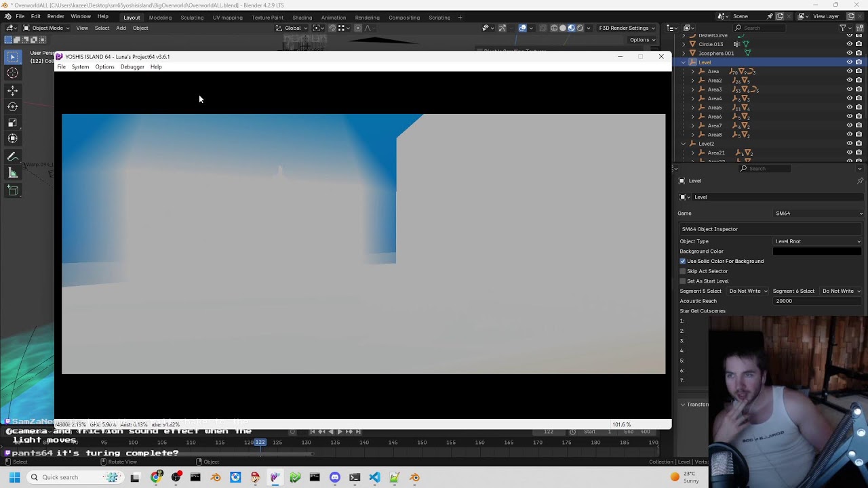Open Project64 Mario icon in taskbar
868x488 pixels.
[x=255, y=477]
